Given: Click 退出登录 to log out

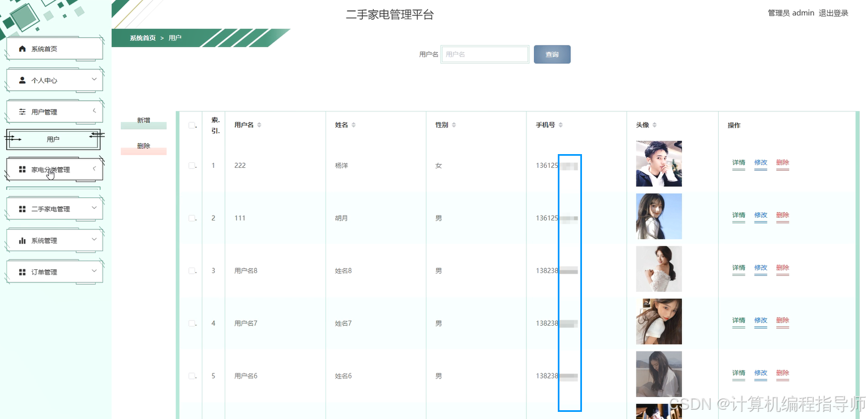Looking at the screenshot, I should [x=833, y=13].
